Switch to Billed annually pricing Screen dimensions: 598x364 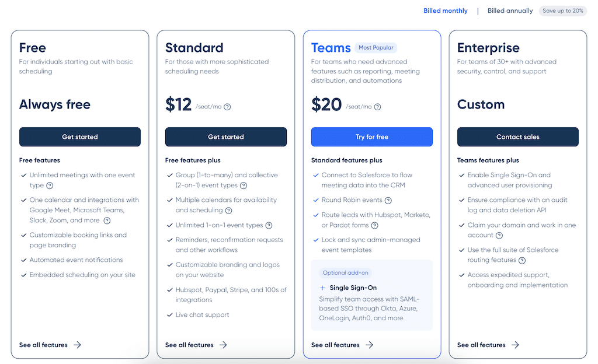510,10
